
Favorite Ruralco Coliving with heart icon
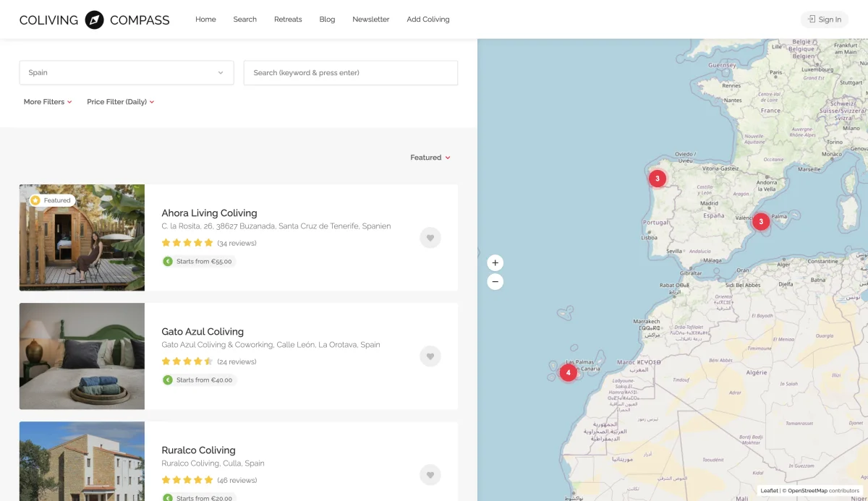point(430,475)
